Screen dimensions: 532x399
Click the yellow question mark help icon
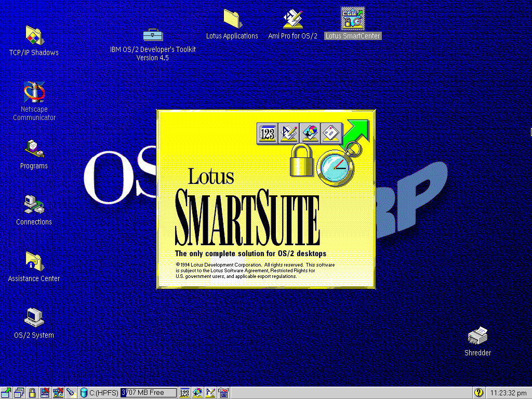tap(478, 393)
